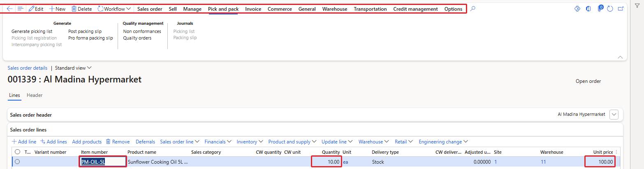The width and height of the screenshot is (644, 169).
Task: Click the Sales order lines section title
Action: click(28, 130)
